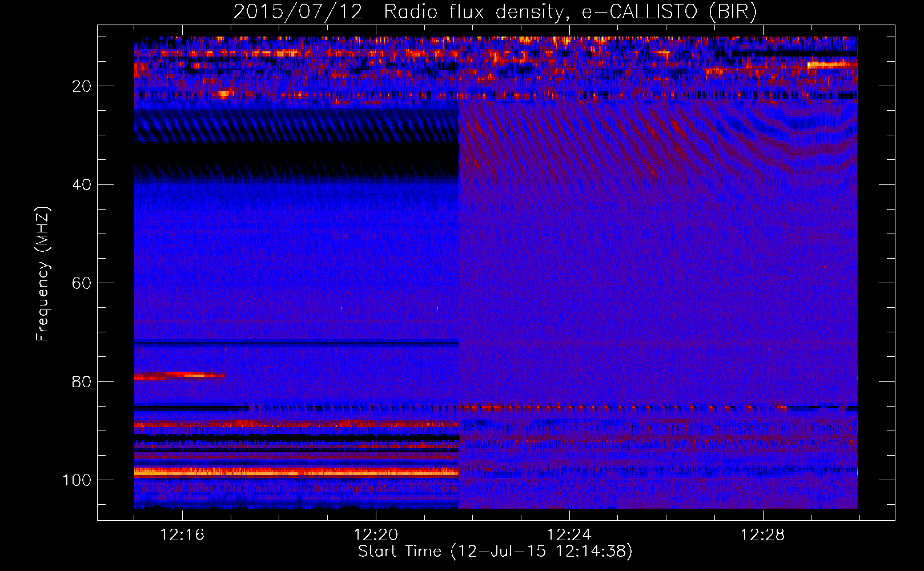Viewport: 924px width, 571px height.
Task: Click the 20 MHz frequency tick label
Action: (82, 86)
